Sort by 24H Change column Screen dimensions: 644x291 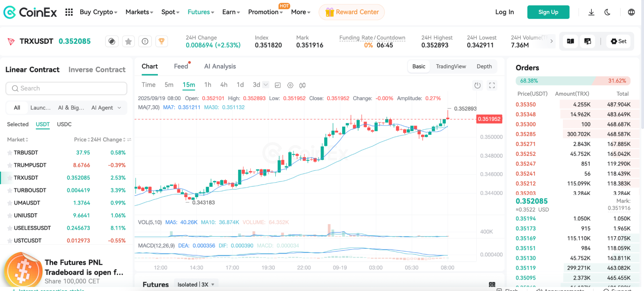click(108, 140)
